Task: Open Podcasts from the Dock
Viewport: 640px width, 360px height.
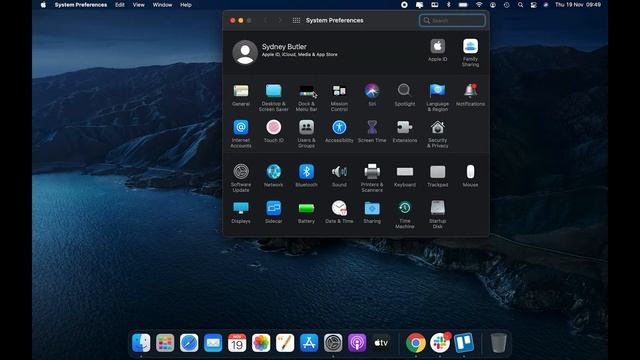Action: 357,343
